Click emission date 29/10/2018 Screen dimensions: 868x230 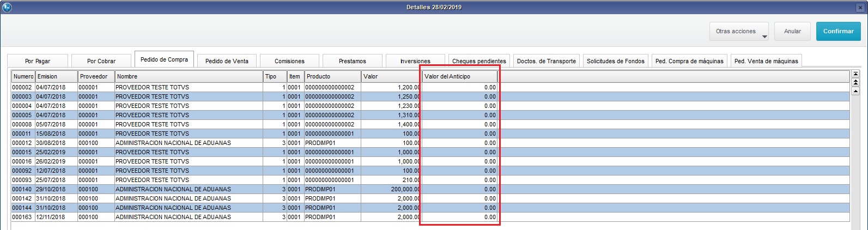coord(51,189)
